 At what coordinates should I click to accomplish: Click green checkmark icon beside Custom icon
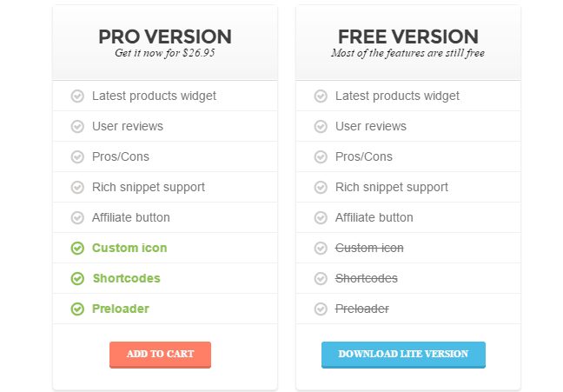click(77, 248)
